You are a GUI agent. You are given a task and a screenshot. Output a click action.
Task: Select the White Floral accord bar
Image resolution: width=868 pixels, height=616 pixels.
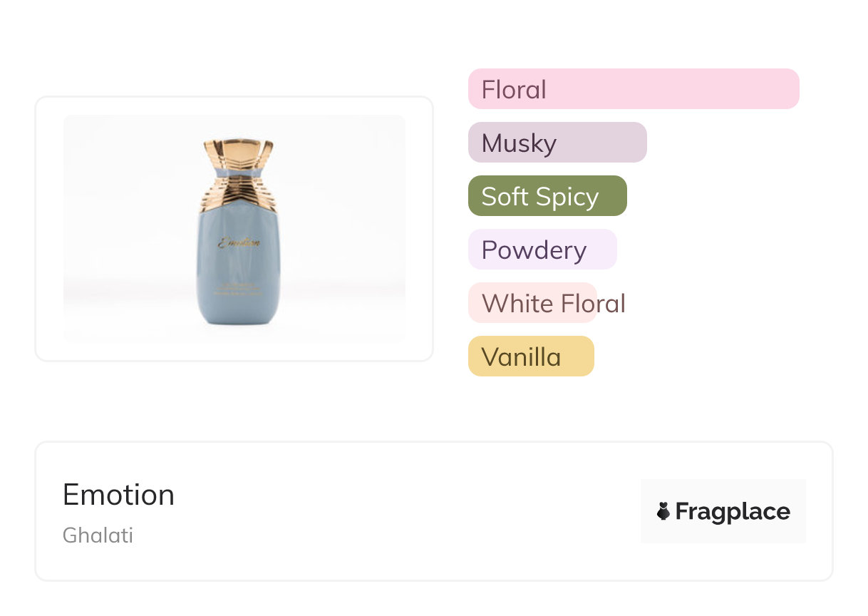[532, 303]
